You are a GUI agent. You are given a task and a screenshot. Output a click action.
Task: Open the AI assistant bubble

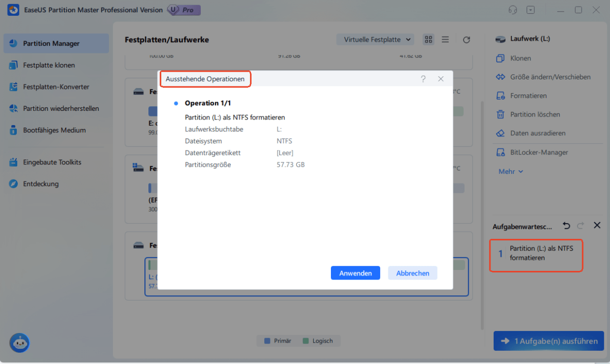pos(19,343)
